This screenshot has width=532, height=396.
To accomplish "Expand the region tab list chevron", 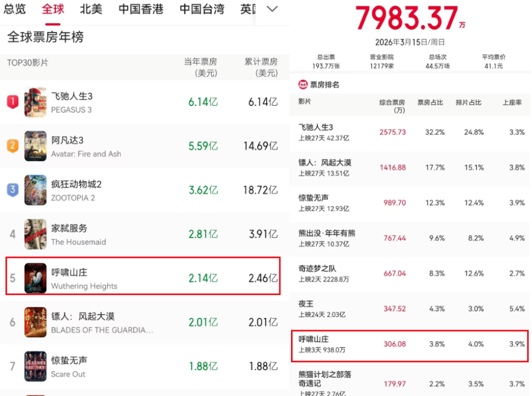I will pyautogui.click(x=271, y=9).
